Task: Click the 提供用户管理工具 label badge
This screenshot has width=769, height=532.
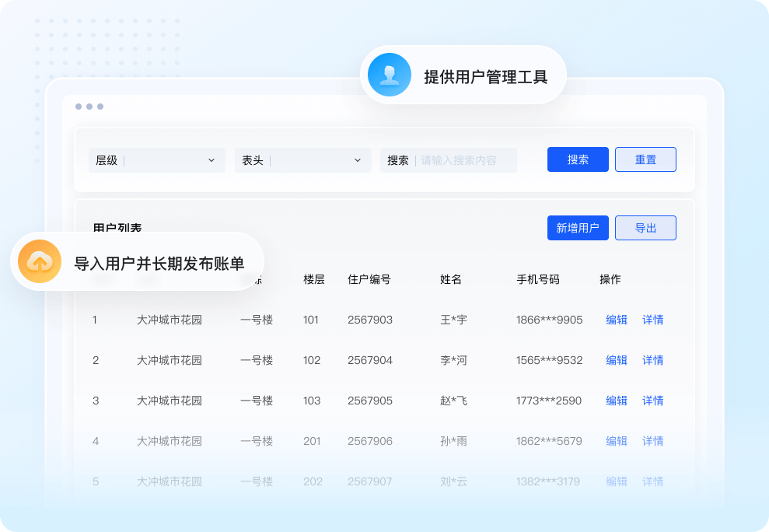Action: click(x=485, y=77)
